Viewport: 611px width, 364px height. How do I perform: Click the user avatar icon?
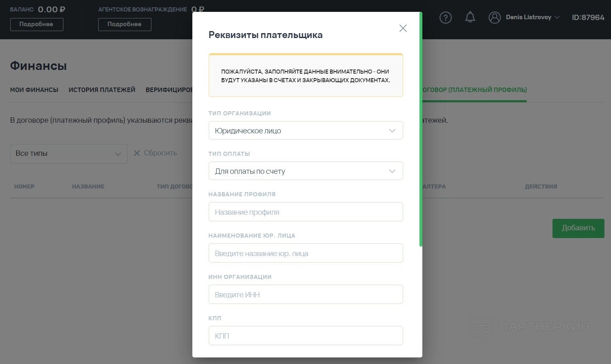[x=494, y=18]
